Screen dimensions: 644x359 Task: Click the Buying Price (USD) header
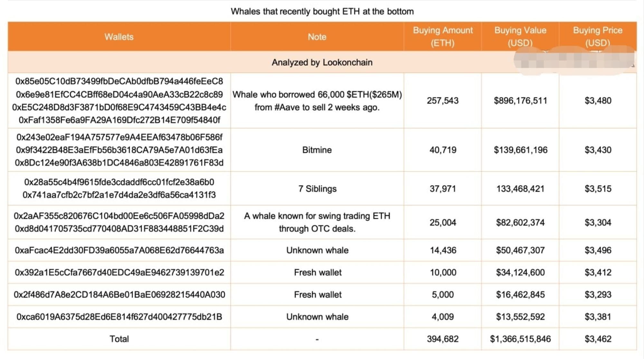[598, 36]
